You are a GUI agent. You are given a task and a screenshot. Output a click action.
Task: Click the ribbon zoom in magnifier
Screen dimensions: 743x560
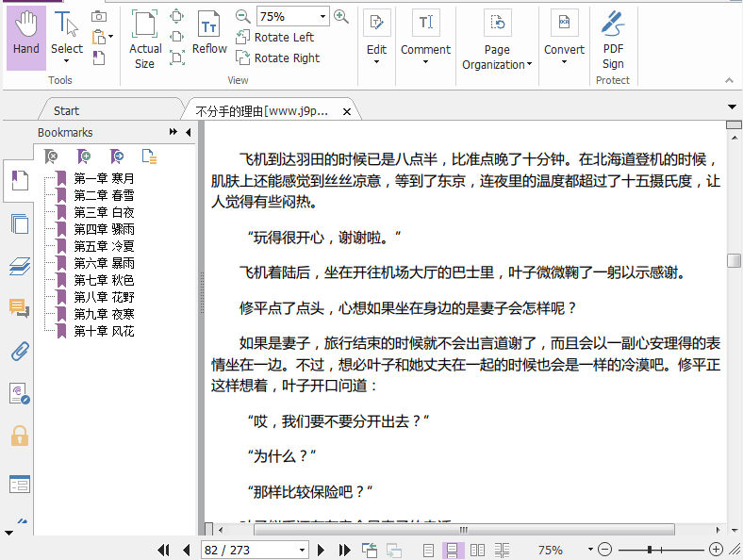(340, 17)
